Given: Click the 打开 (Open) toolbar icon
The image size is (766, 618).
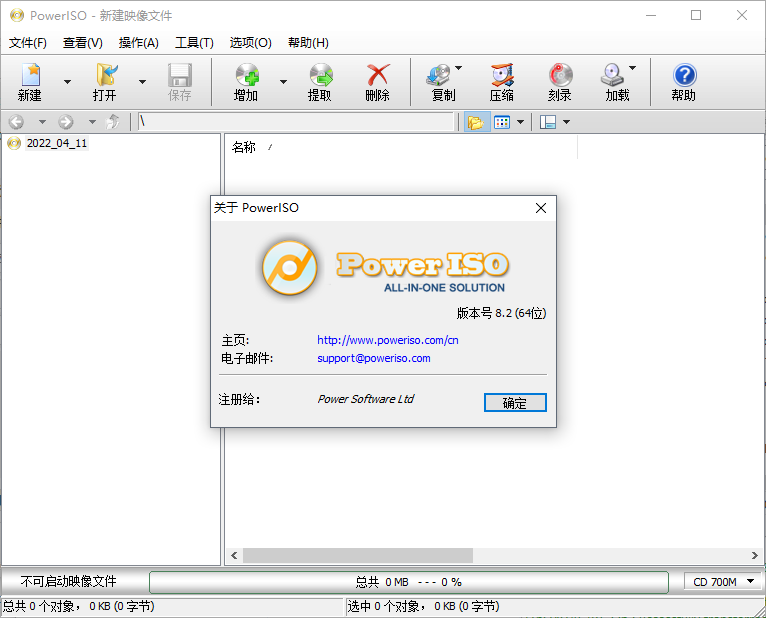Looking at the screenshot, I should (106, 75).
